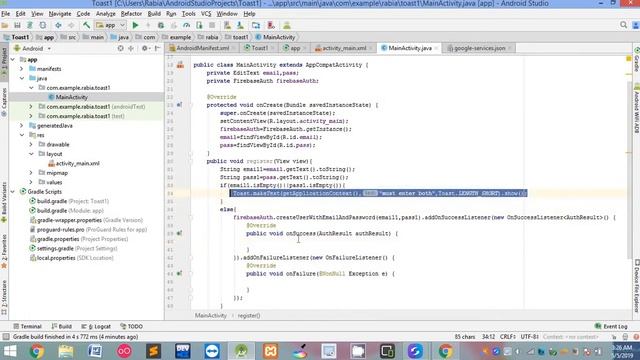Click the override gutter icon beside onFailure

pyautogui.click(x=179, y=273)
